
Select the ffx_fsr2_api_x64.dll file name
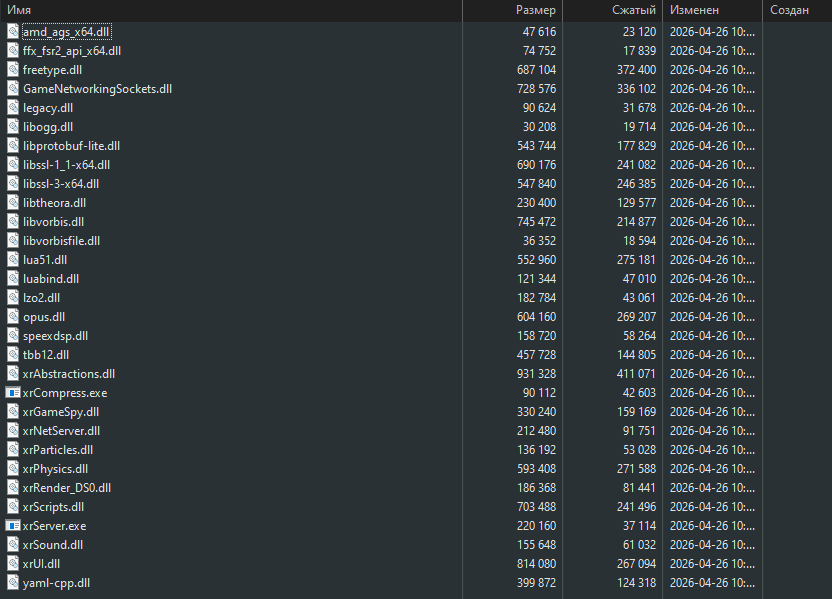72,51
